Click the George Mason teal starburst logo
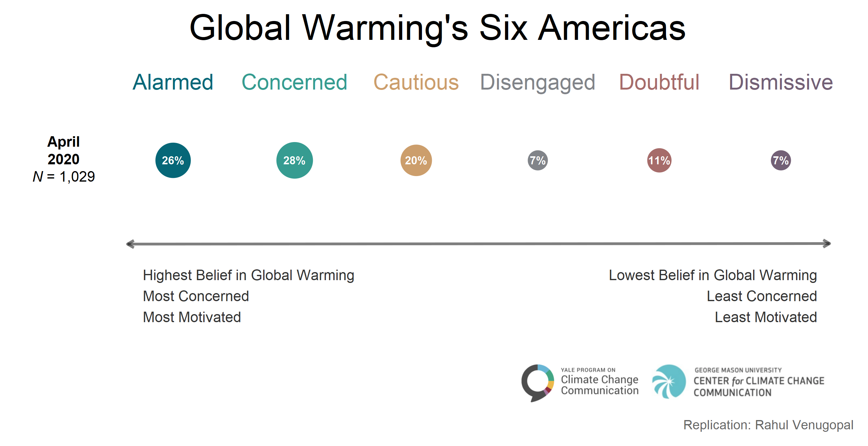868x446 pixels. (x=669, y=382)
